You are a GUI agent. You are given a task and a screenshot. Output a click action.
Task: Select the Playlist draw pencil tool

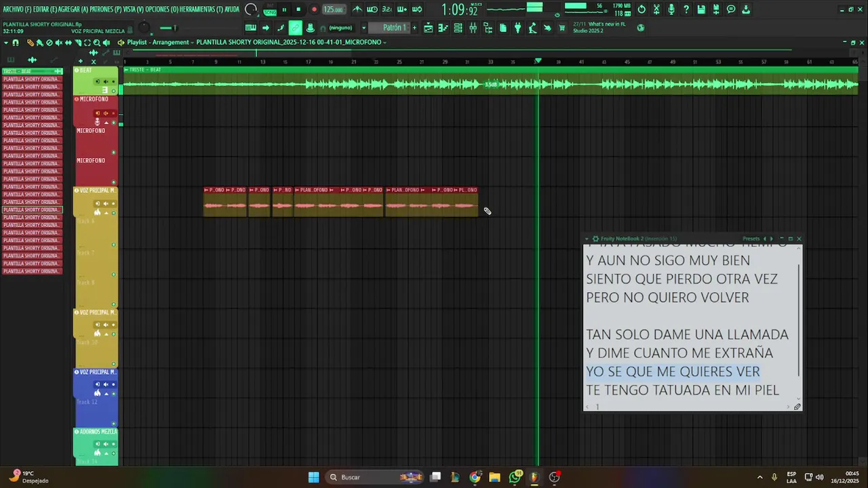[x=30, y=43]
